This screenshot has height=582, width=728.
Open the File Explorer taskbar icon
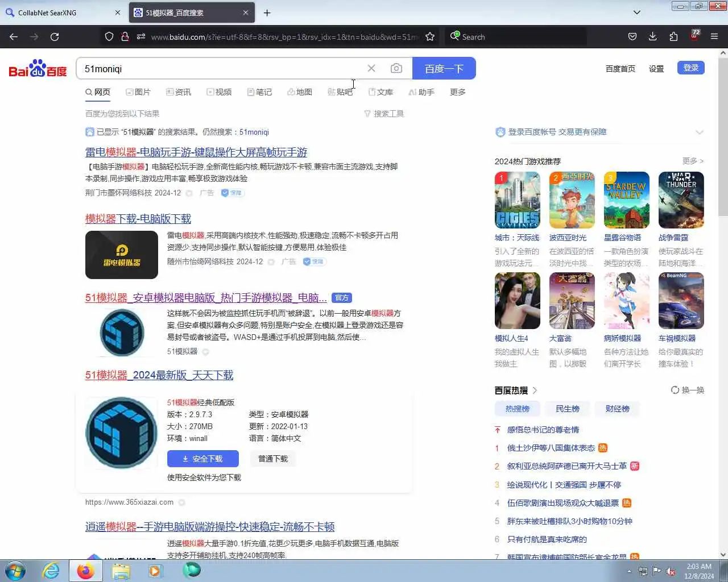coord(121,571)
